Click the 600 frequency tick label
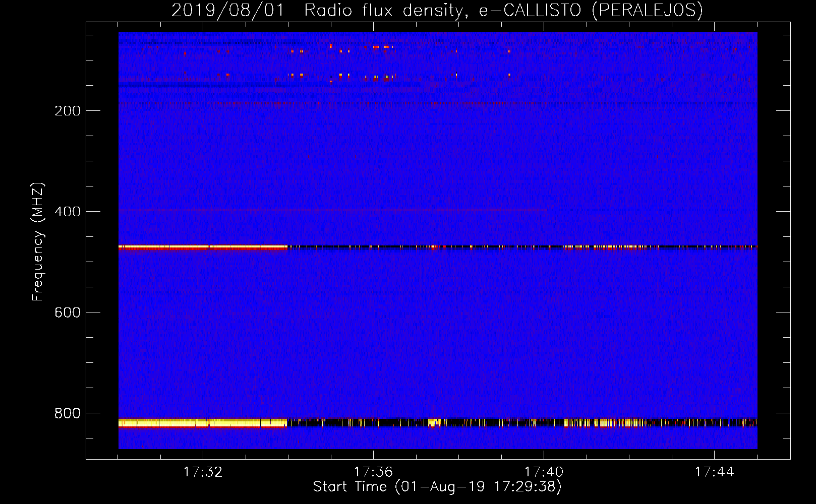Screen dimensions: 816x504 pos(68,312)
